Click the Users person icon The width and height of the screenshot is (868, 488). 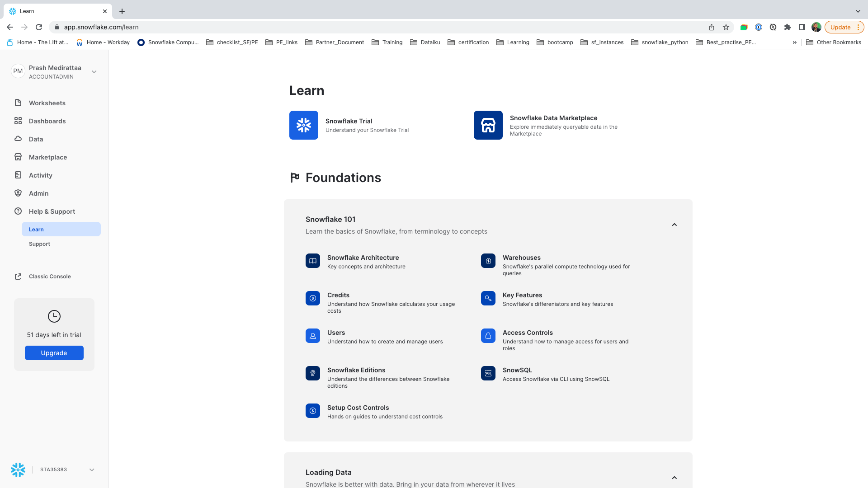(312, 336)
